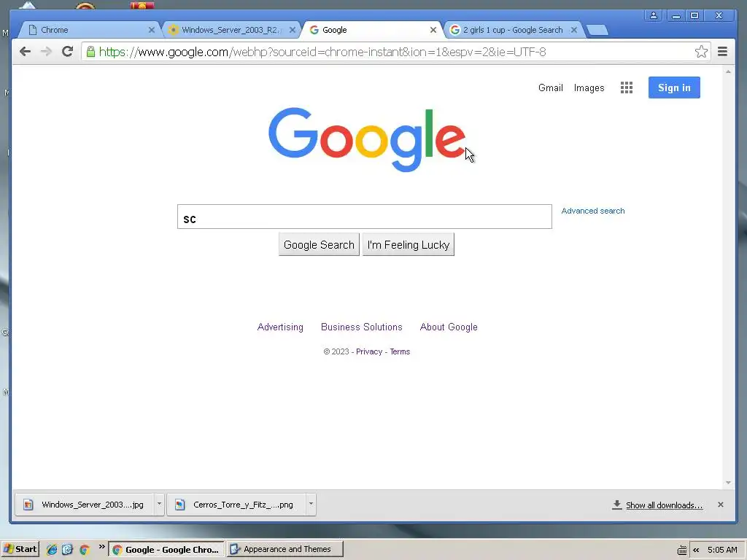The height and width of the screenshot is (560, 747).
Task: Open Gmail link
Action: click(550, 87)
